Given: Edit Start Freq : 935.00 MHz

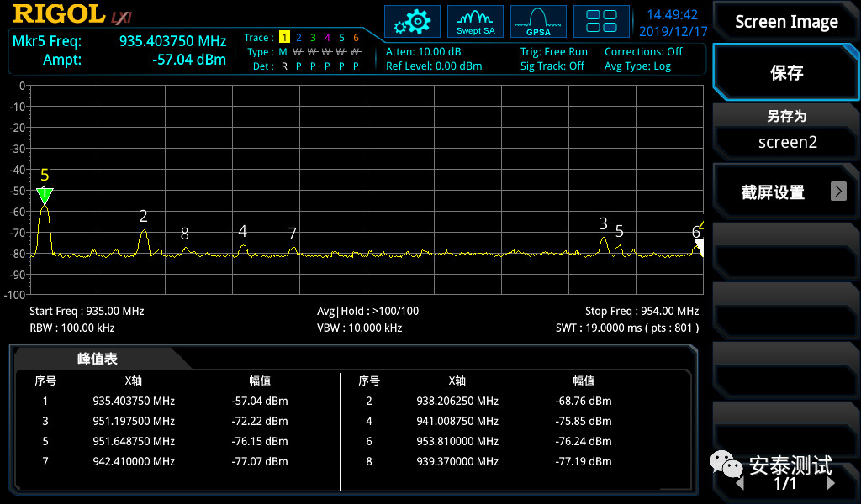Looking at the screenshot, I should [87, 311].
